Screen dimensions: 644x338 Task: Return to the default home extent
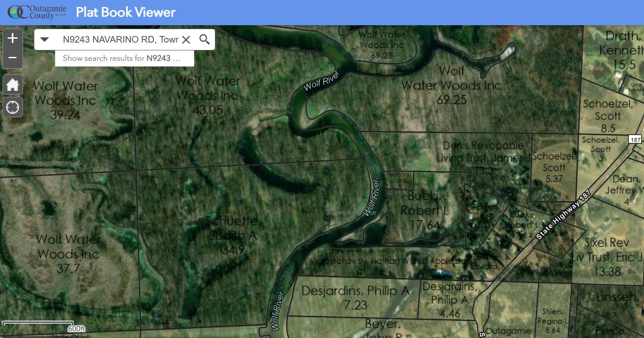[13, 84]
